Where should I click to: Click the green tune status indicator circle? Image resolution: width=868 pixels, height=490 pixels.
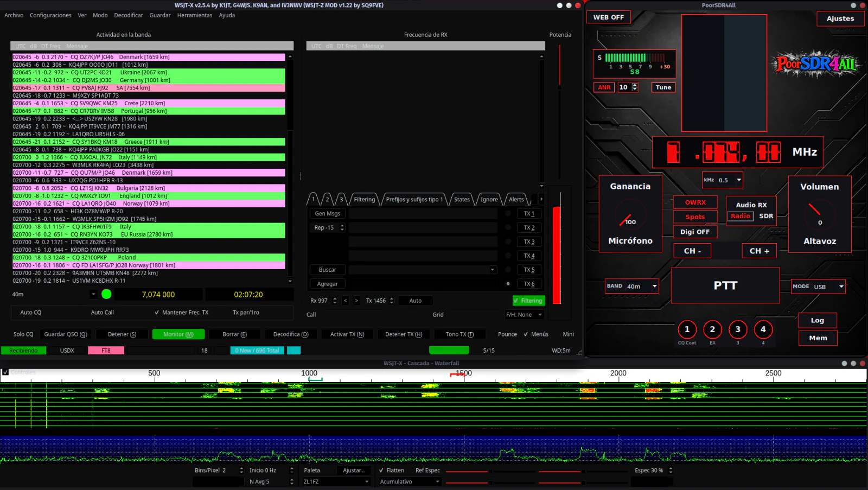click(x=106, y=294)
